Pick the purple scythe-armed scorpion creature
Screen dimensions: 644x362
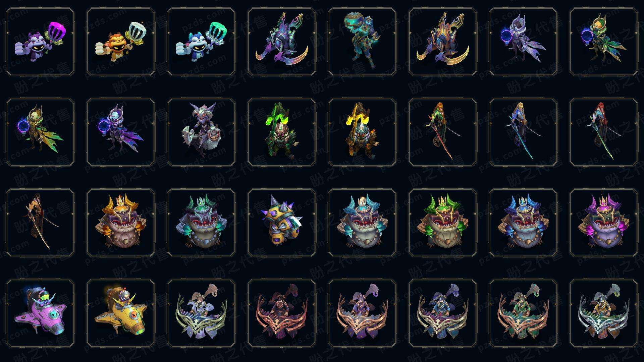(x=282, y=42)
